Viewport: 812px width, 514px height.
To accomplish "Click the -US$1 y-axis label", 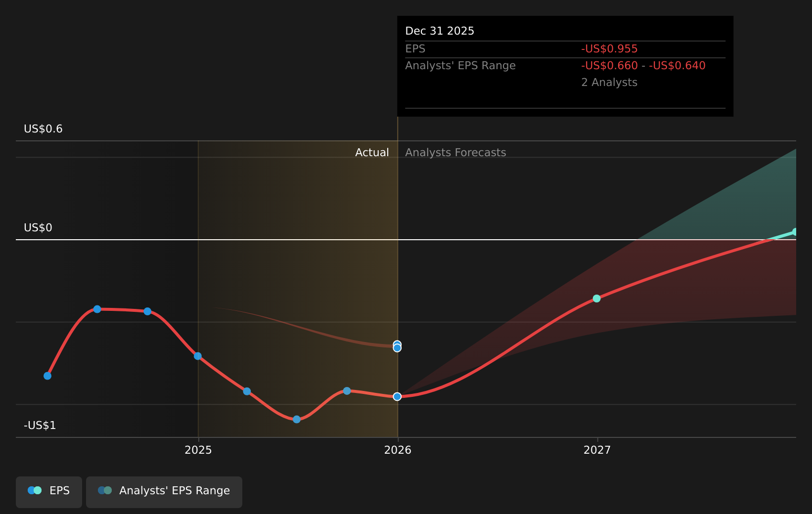I will 40,426.
